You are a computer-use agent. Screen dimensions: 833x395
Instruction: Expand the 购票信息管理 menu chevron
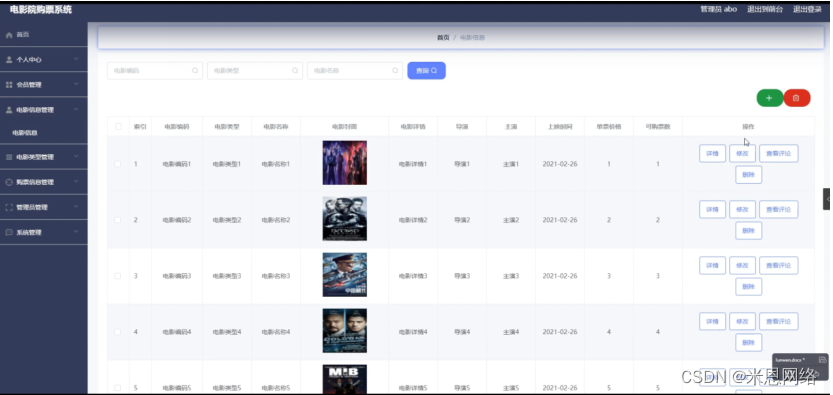(76, 182)
